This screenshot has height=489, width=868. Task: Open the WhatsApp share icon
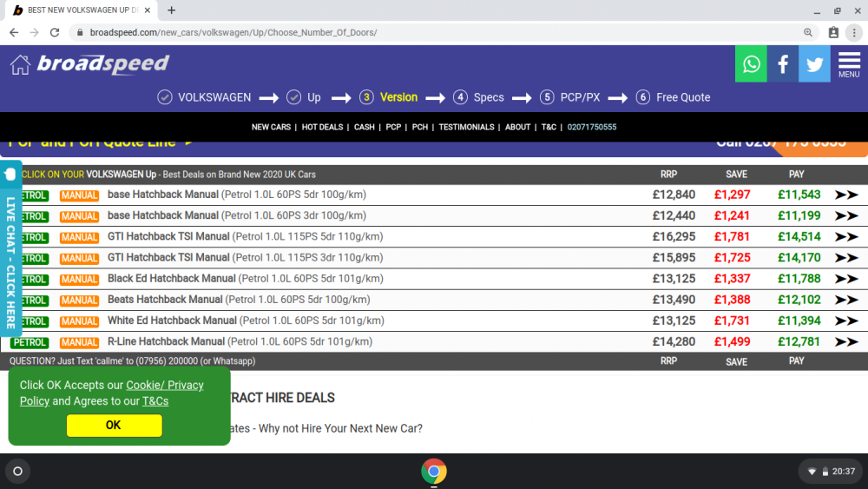tap(751, 64)
